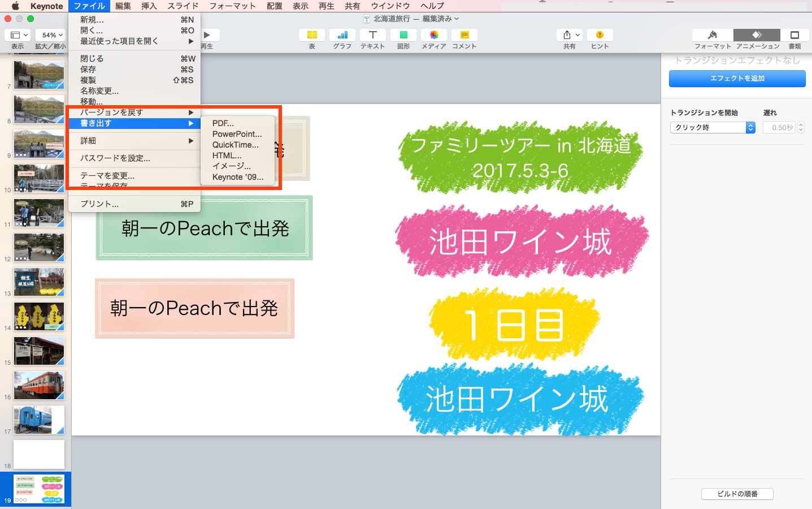
Task: Open the 挿入 menu
Action: [149, 6]
